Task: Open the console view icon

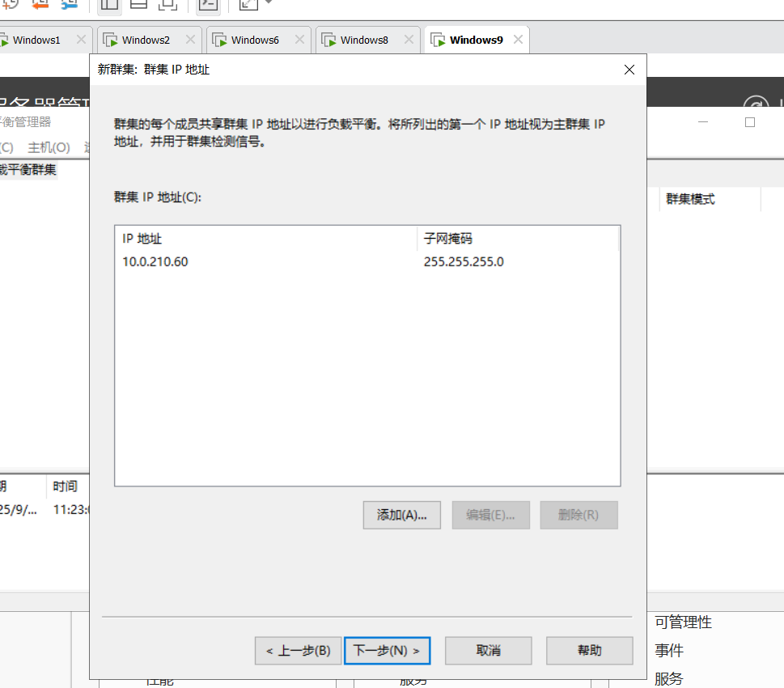Action: click(208, 4)
